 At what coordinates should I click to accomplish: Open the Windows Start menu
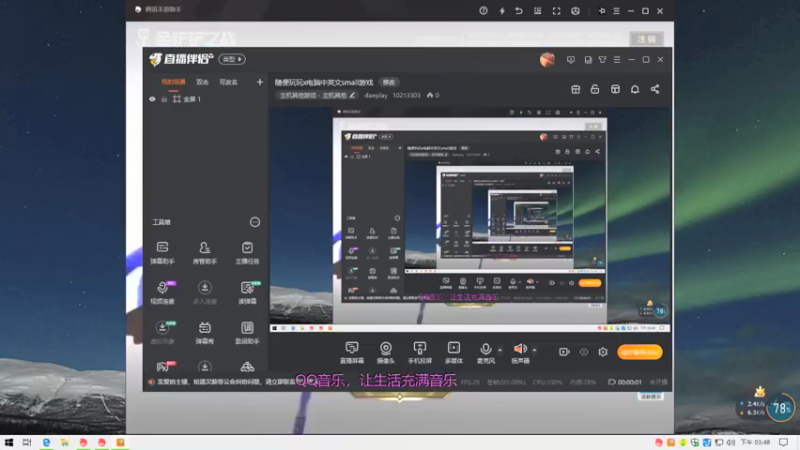9,442
